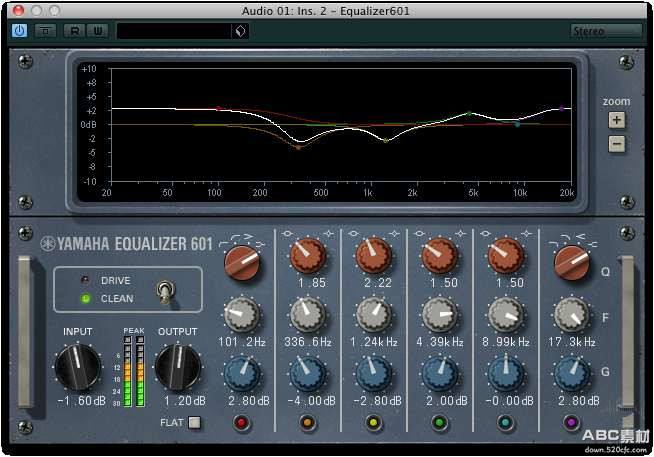Select the cyan band point on graph
This screenshot has width=654, height=457.
(x=518, y=124)
